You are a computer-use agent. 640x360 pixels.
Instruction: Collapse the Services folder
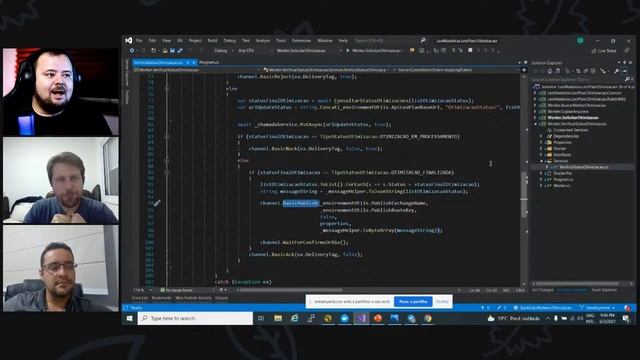click(541, 161)
